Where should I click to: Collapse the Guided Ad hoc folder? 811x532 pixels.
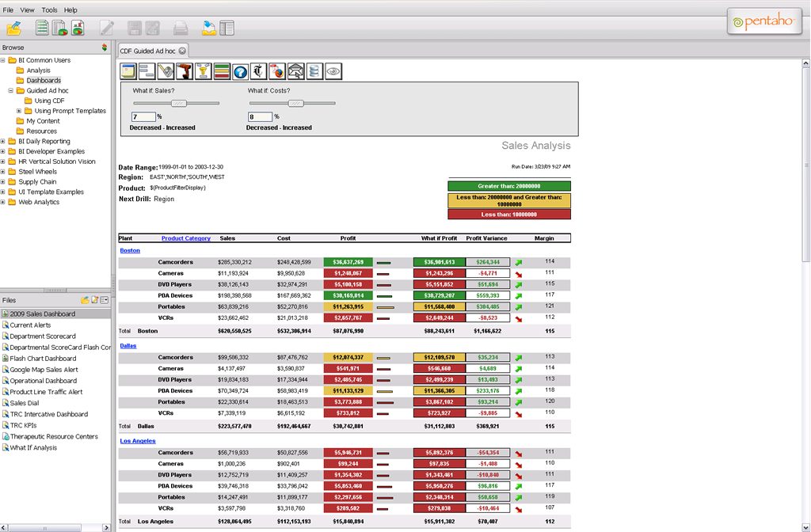click(11, 90)
